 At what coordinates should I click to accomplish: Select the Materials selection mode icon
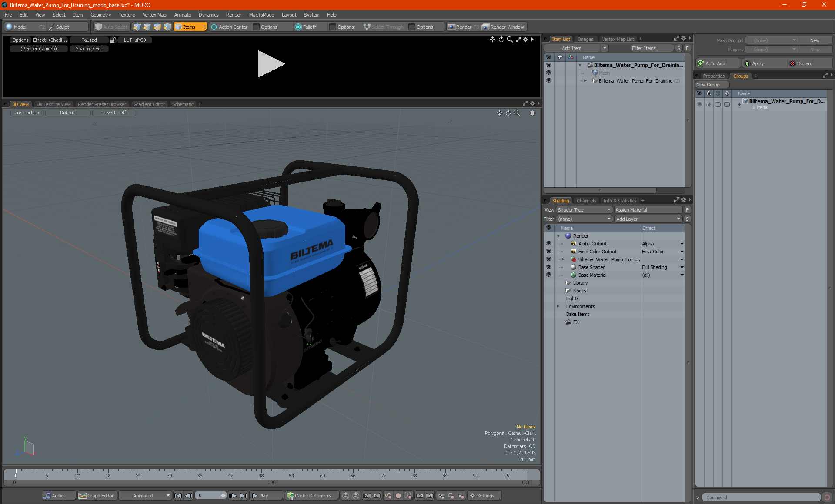click(167, 27)
